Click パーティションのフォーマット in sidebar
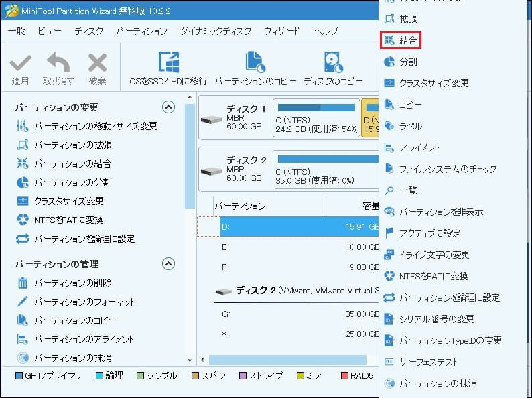The image size is (532, 398). (84, 302)
